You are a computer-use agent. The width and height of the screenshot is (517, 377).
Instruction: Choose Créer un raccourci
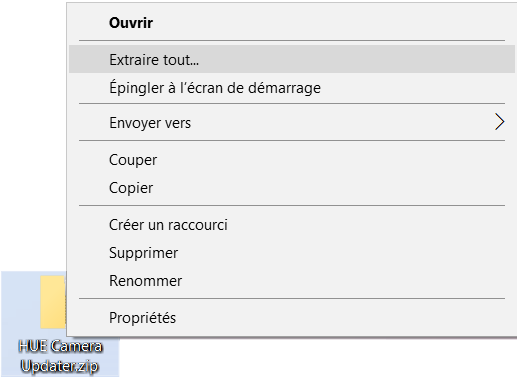[292, 225]
